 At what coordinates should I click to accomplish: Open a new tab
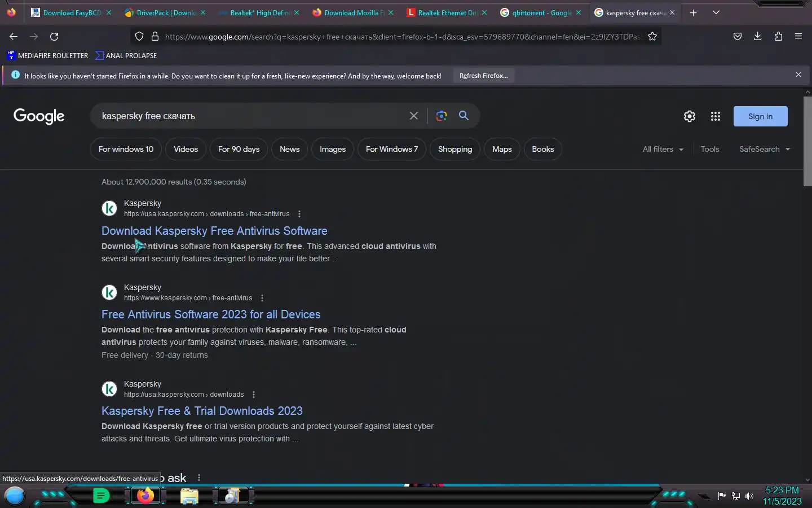[694, 12]
